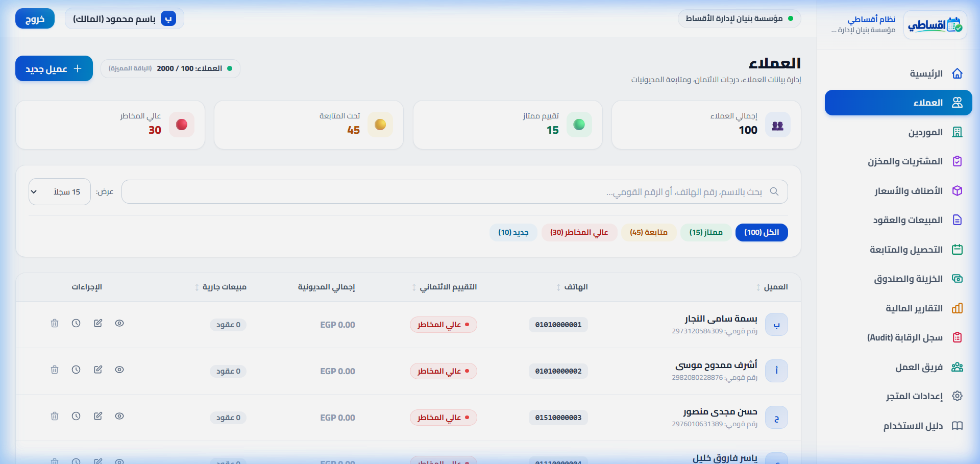
Task: View details of أشرف ممدوح موسى via eye icon
Action: pyautogui.click(x=119, y=370)
